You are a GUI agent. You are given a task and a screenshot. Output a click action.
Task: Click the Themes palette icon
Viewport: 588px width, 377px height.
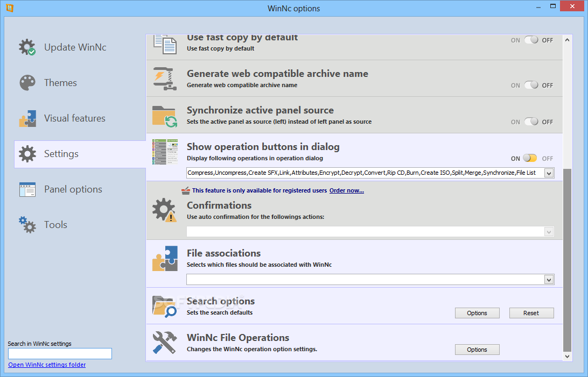pyautogui.click(x=27, y=83)
